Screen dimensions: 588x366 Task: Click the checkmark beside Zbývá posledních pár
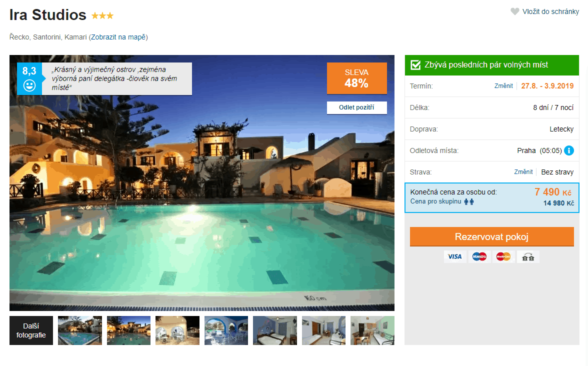pos(415,65)
